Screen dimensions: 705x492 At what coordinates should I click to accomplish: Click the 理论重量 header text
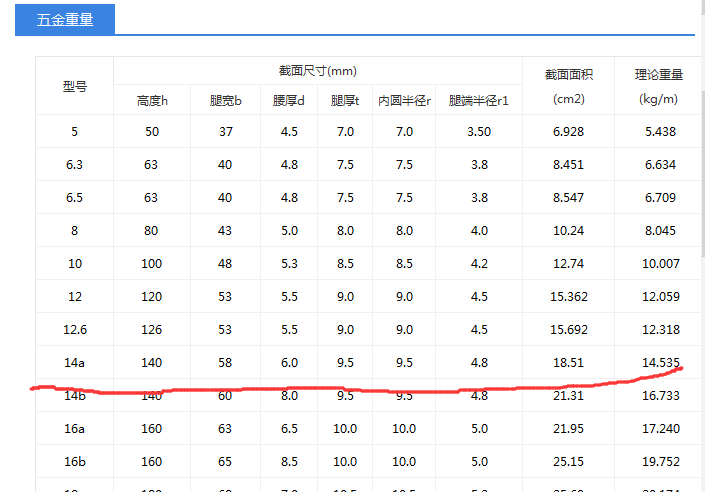coord(659,75)
